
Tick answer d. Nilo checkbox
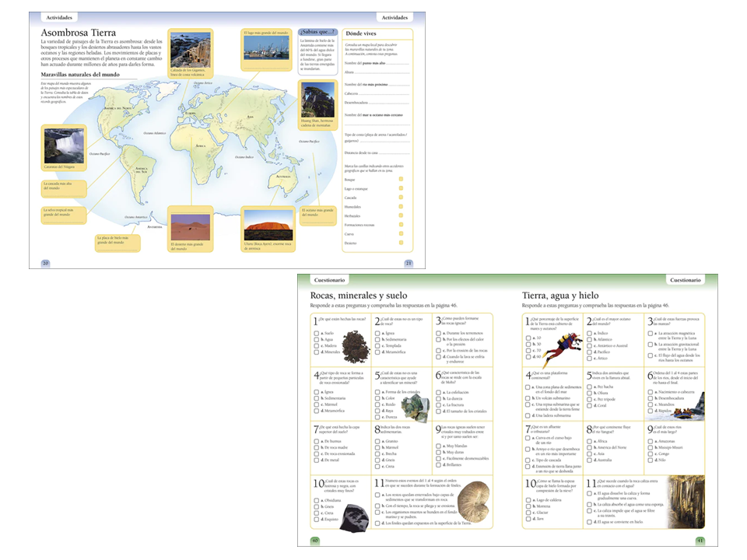(x=651, y=460)
